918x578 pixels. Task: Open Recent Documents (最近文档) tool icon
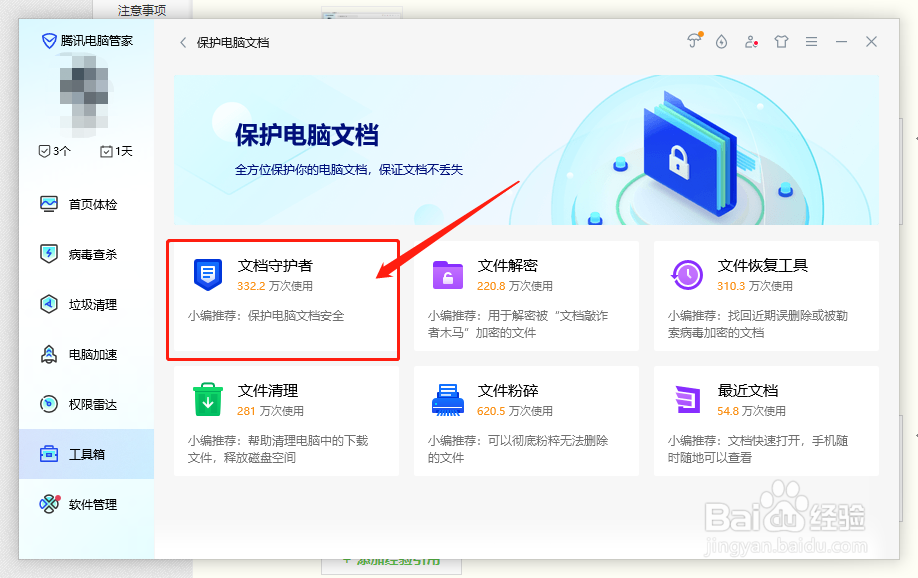pos(687,396)
